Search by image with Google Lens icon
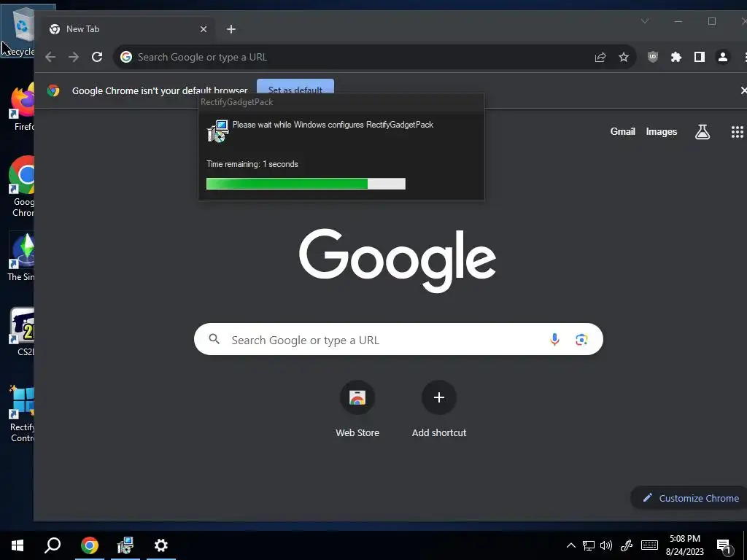747x560 pixels. 581,340
